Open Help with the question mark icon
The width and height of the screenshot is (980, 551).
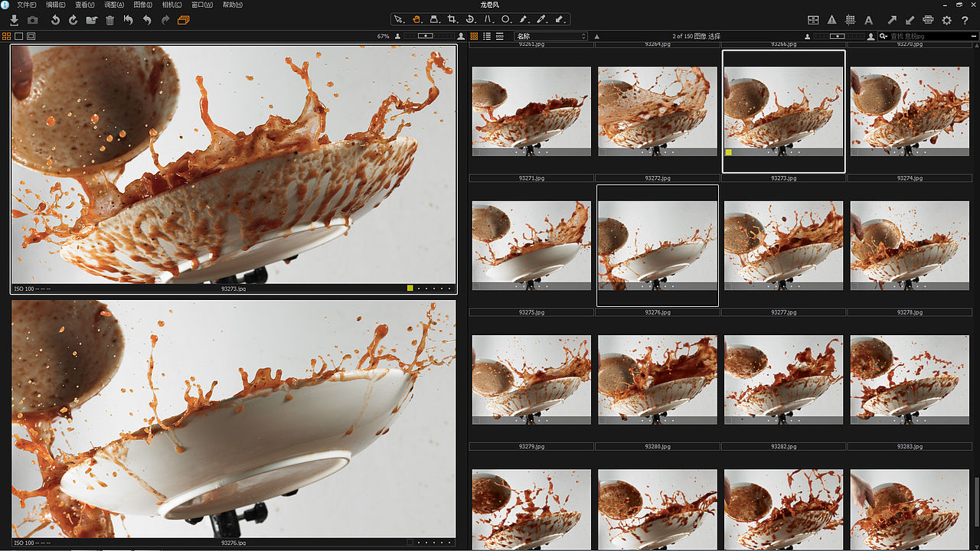tap(965, 21)
